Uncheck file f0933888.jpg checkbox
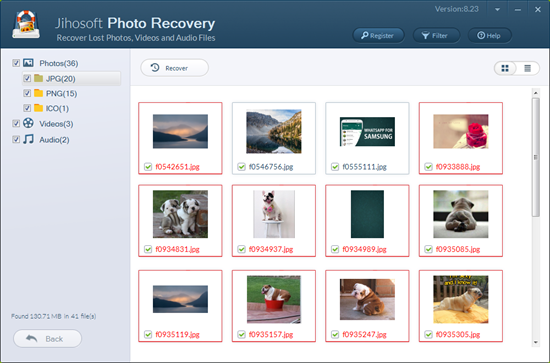 (x=428, y=167)
